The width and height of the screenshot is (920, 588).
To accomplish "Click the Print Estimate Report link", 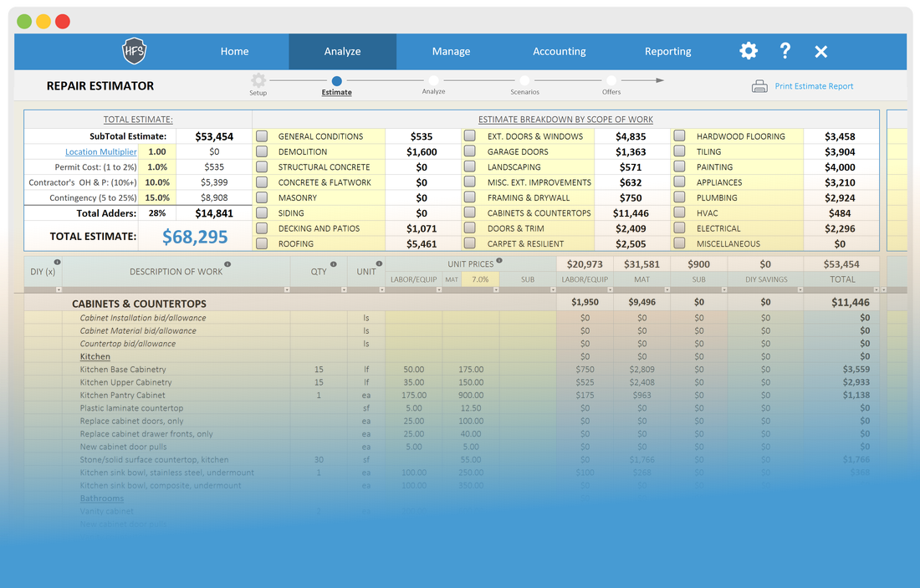I will point(814,85).
